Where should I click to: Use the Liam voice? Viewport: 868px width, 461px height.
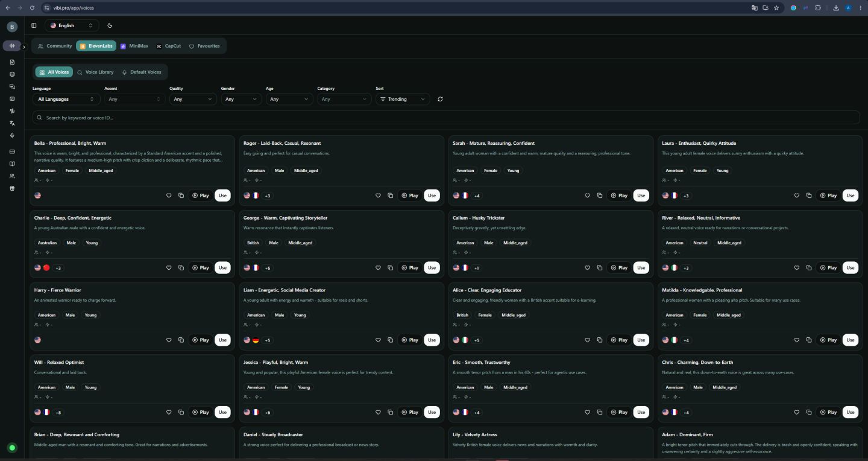[432, 340]
